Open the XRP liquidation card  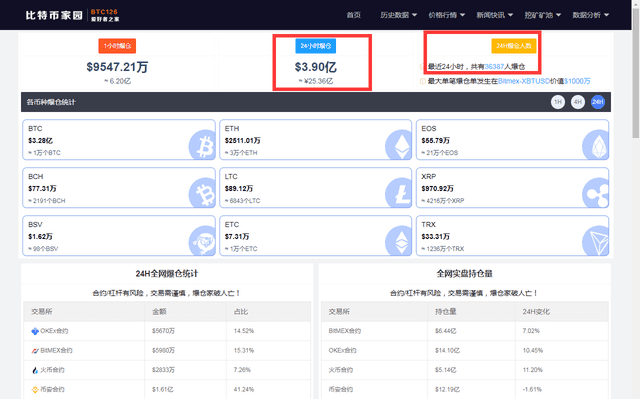512,188
